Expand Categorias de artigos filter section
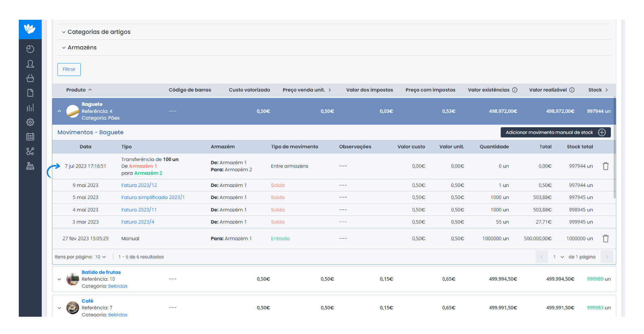The height and width of the screenshot is (334, 644). coord(96,32)
